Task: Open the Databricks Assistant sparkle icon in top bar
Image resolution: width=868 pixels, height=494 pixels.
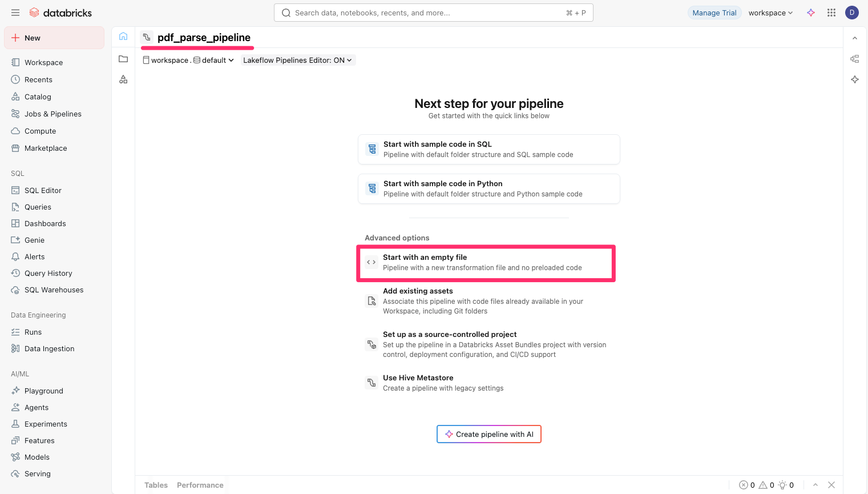Action: (x=811, y=13)
